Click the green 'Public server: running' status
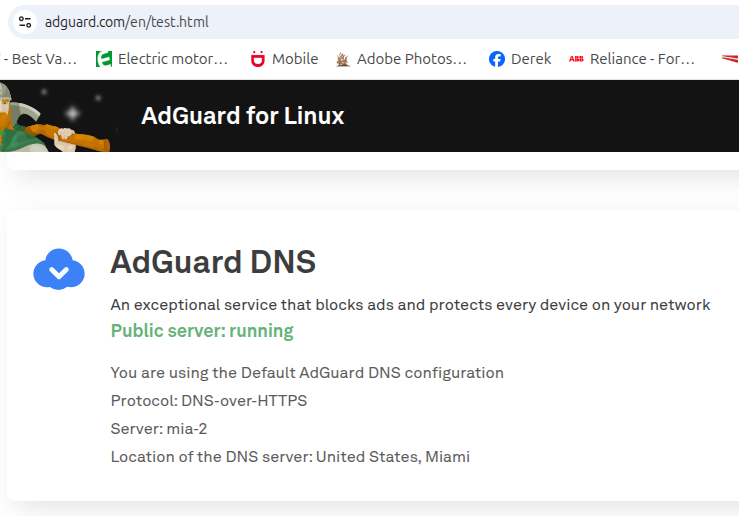Screen dimensions: 739x516 (x=202, y=331)
